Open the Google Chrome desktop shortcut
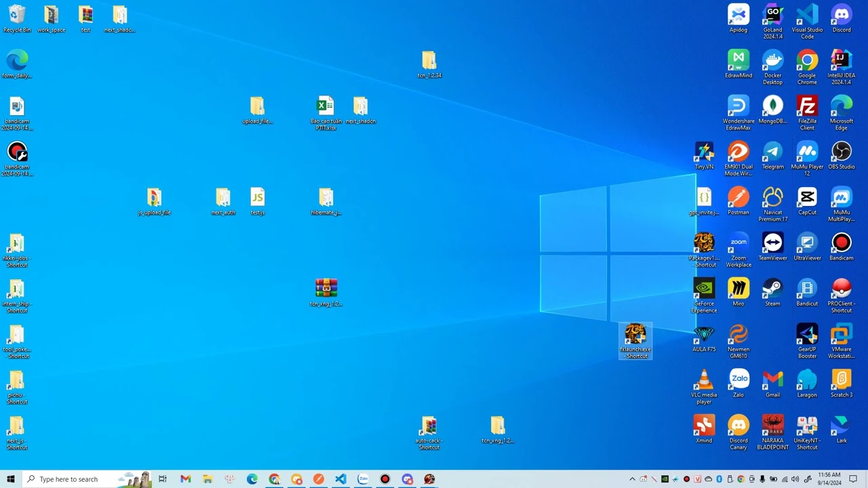The image size is (868, 488). click(807, 67)
